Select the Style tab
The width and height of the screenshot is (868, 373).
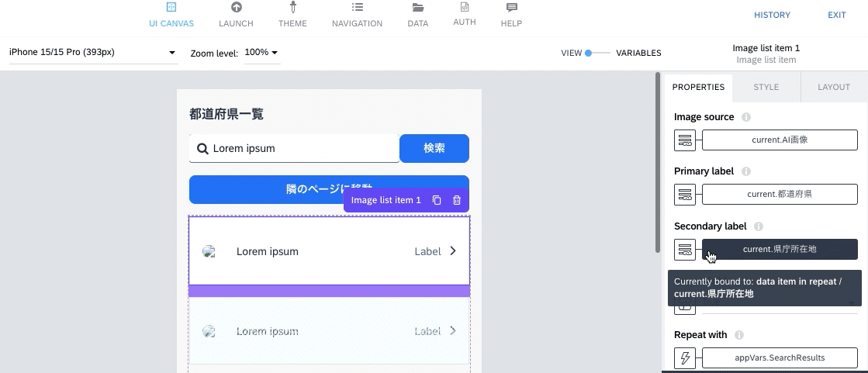coord(766,87)
